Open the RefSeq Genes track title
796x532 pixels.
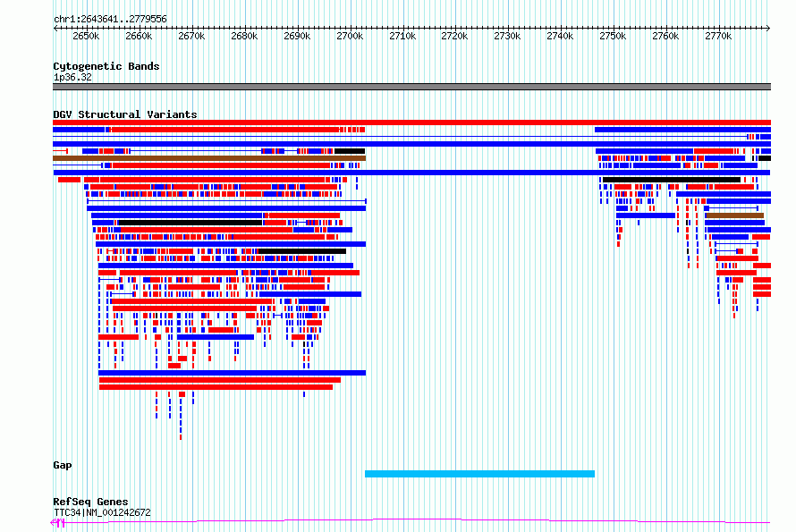(x=90, y=502)
